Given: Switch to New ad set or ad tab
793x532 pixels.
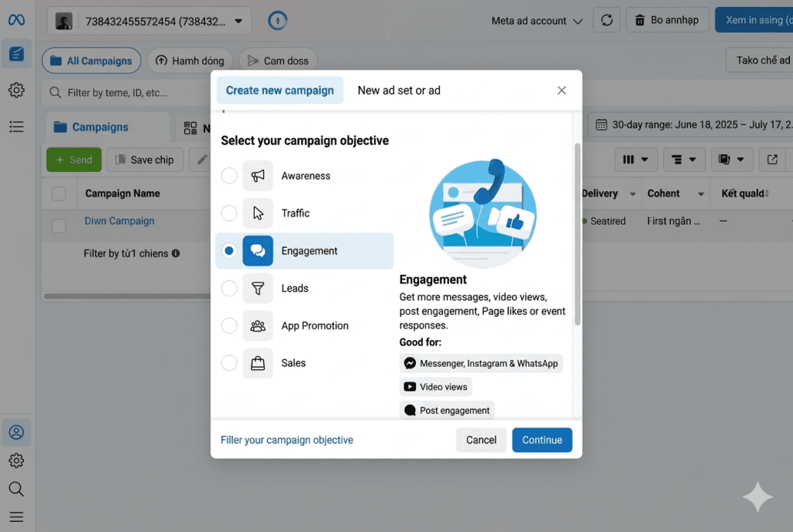Looking at the screenshot, I should (x=399, y=90).
